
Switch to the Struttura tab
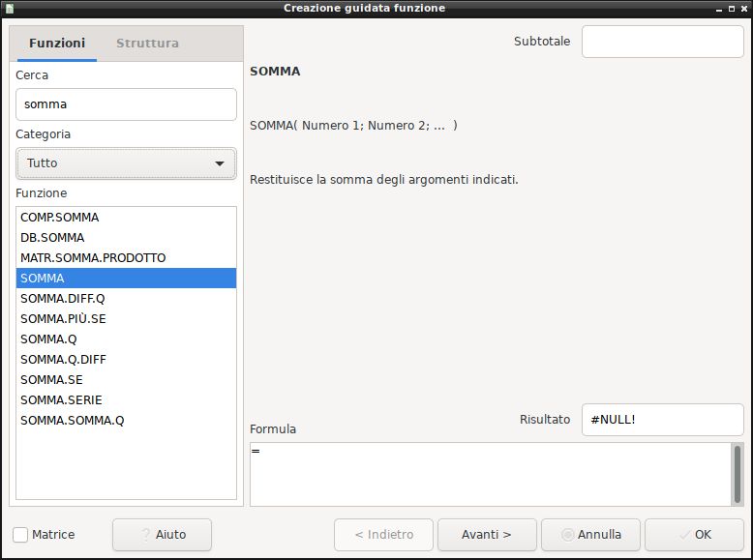tap(147, 44)
